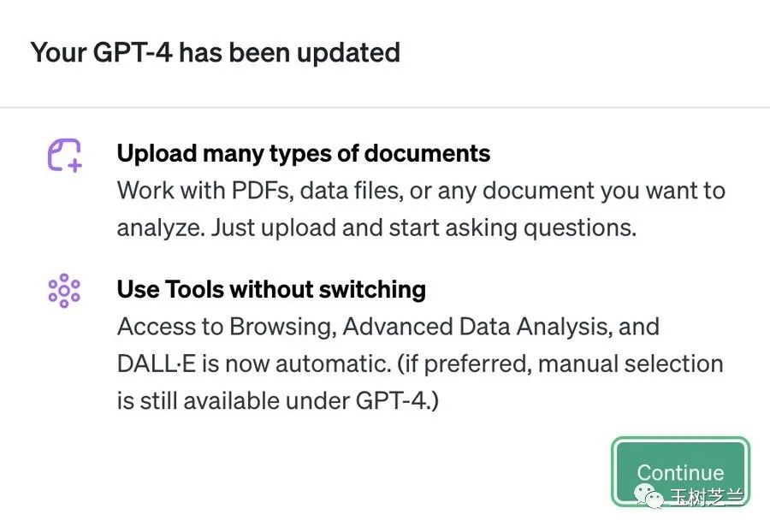
Task: Click the purple document upload icon
Action: 64,155
